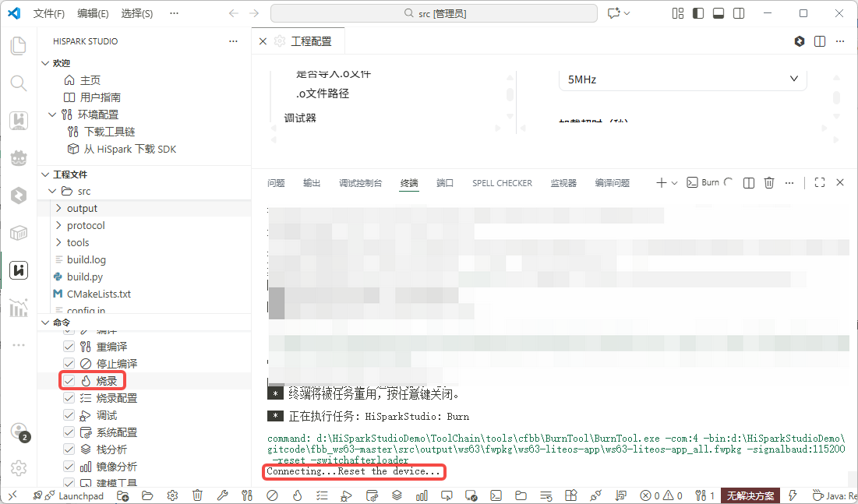Screen dimensions: 858x504
Task: Click the hexagon icon beside split editor
Action: [x=800, y=41]
